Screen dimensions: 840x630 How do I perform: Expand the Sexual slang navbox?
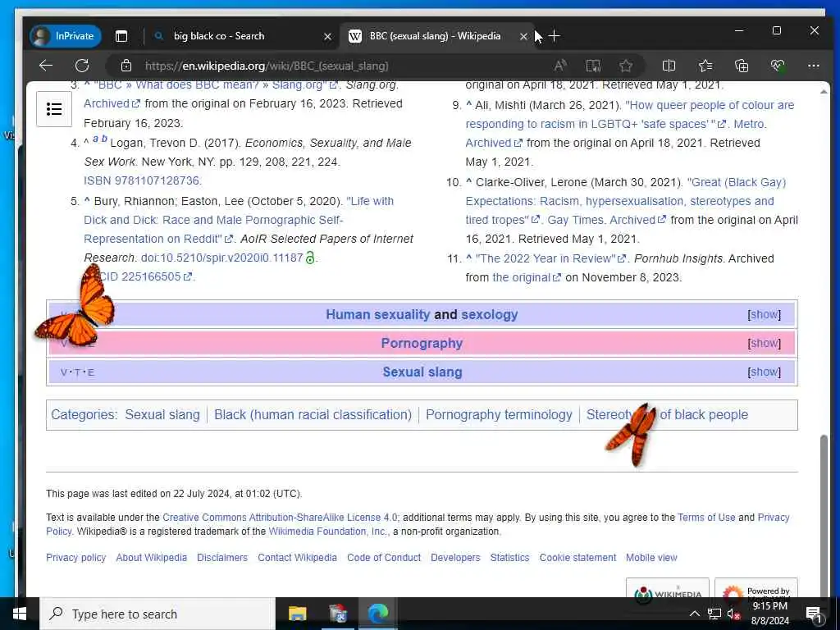click(x=765, y=372)
